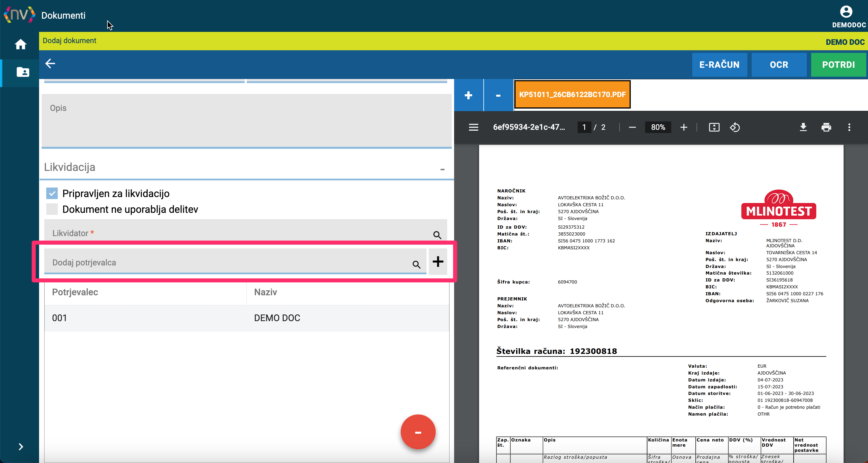868x463 pixels.
Task: Print the PDF document
Action: (x=826, y=127)
